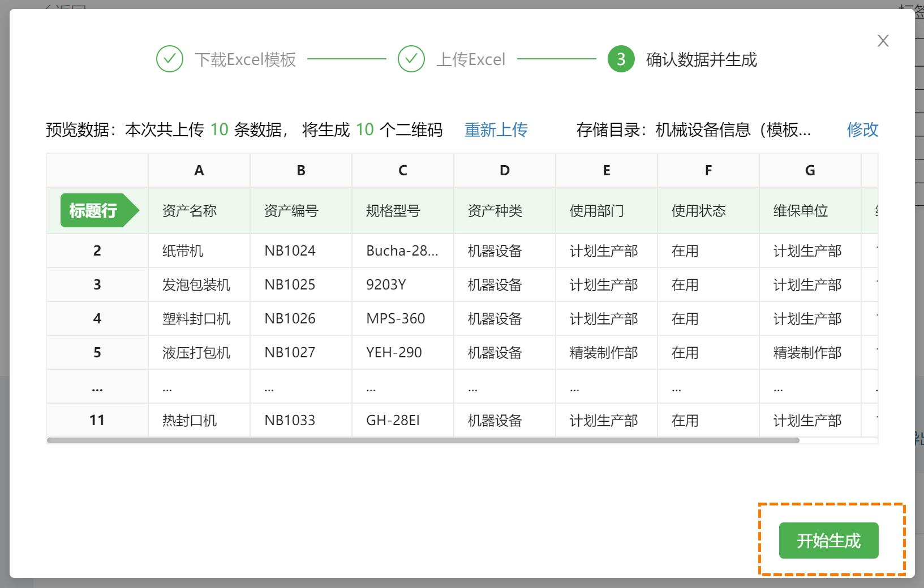This screenshot has height=588, width=924.
Task: Click row number 4
Action: [x=97, y=318]
